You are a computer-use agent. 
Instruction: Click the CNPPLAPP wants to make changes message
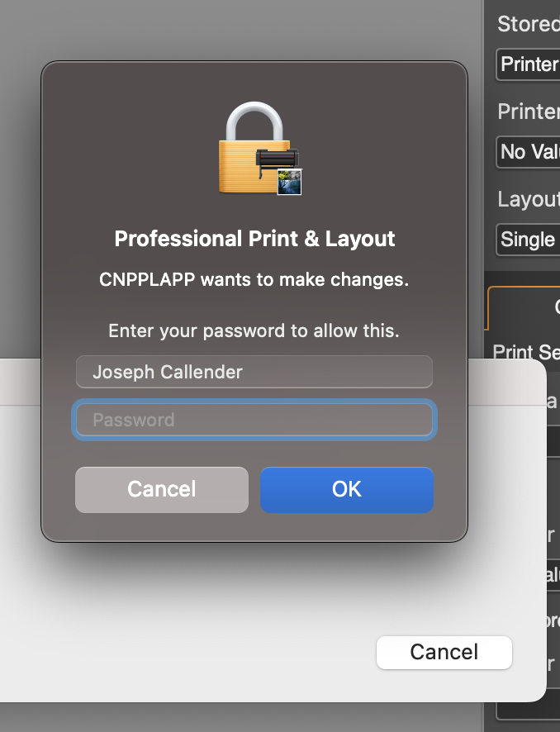point(254,281)
